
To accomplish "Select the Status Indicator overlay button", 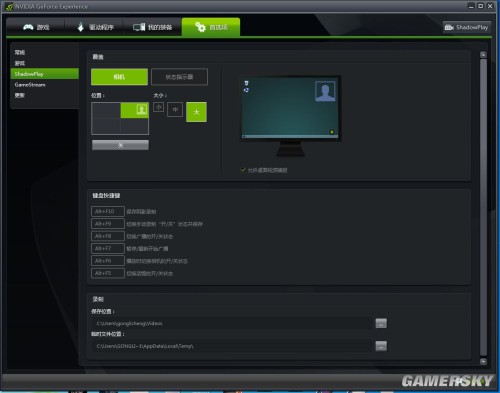I will pos(179,77).
